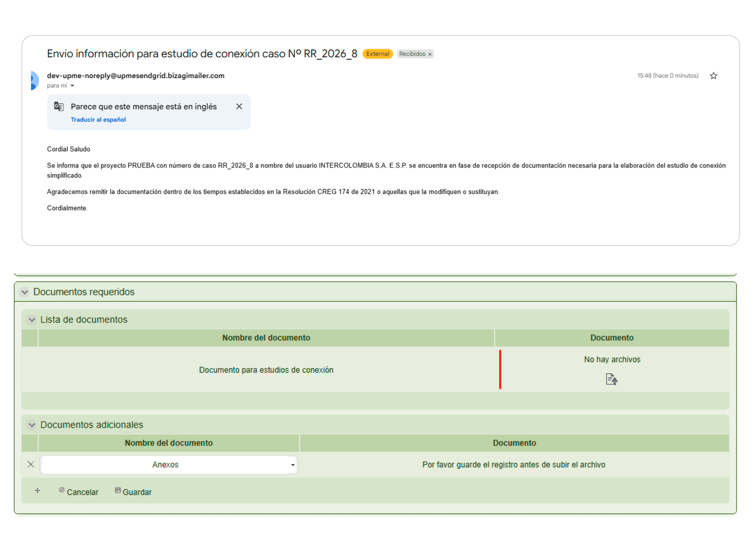Select the Documento para estudios de conexión row
The image size is (756, 555).
(266, 370)
